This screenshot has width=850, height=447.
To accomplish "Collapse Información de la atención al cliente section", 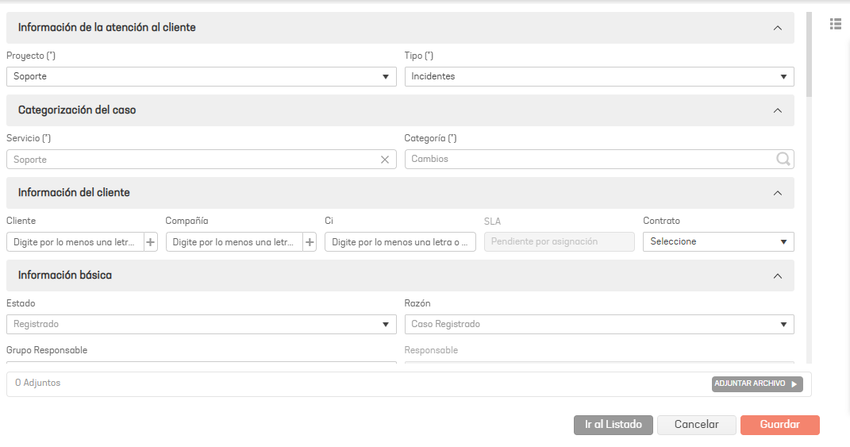I will pos(777,28).
